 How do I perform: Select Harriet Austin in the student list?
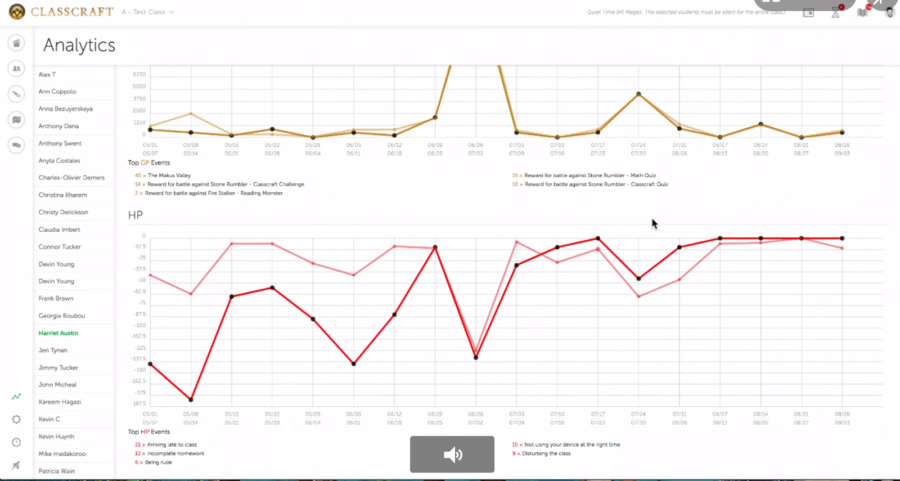click(x=57, y=333)
